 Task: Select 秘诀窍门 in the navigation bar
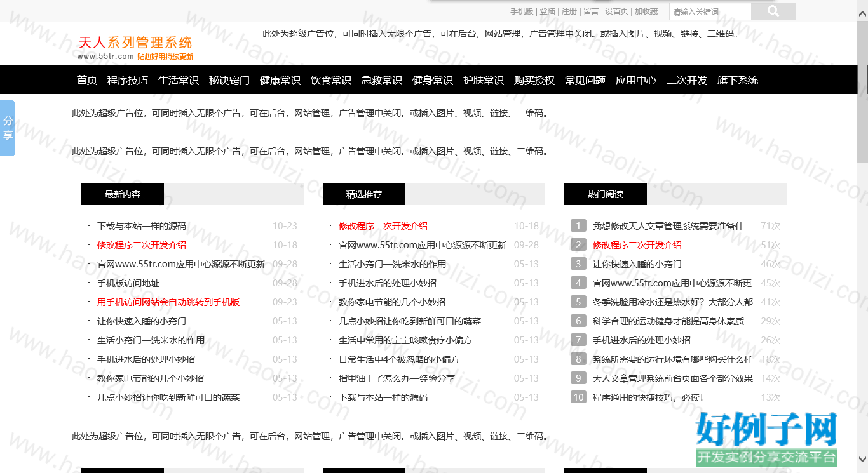pyautogui.click(x=229, y=80)
